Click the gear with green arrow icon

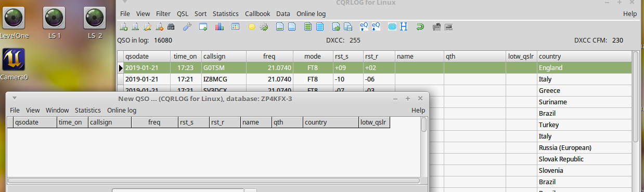click(x=264, y=26)
